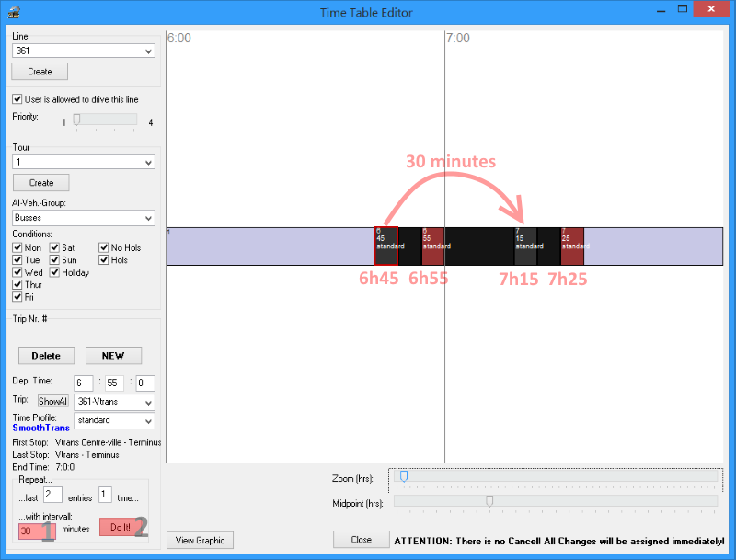Click the 7:00 hour label on timeline
The width and height of the screenshot is (736, 560).
pyautogui.click(x=458, y=38)
